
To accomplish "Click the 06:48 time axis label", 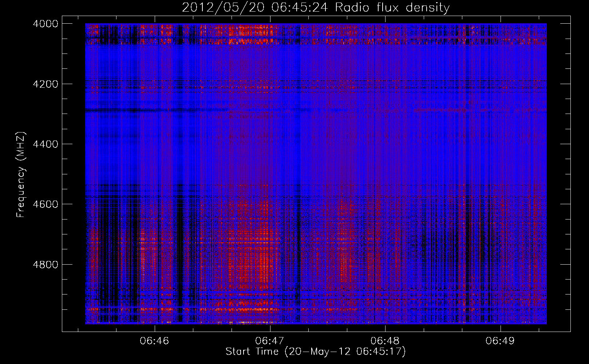I will (385, 341).
